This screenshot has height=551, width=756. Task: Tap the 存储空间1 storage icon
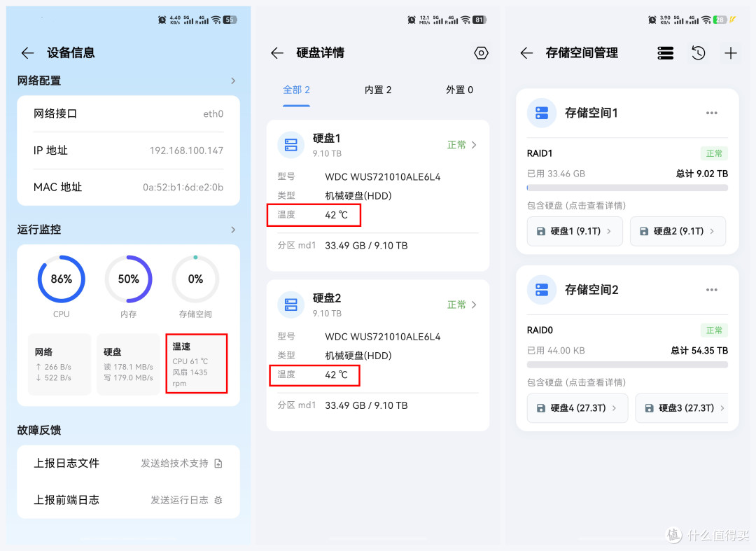[542, 113]
